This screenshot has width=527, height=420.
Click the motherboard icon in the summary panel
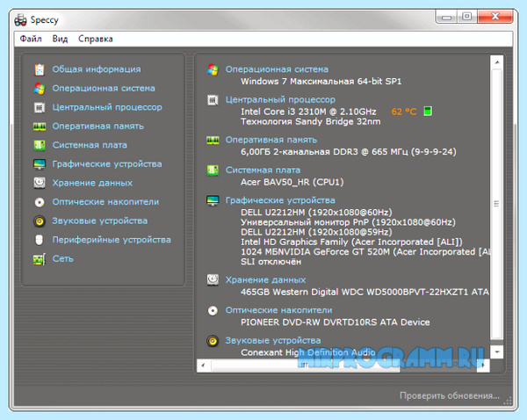pos(213,170)
